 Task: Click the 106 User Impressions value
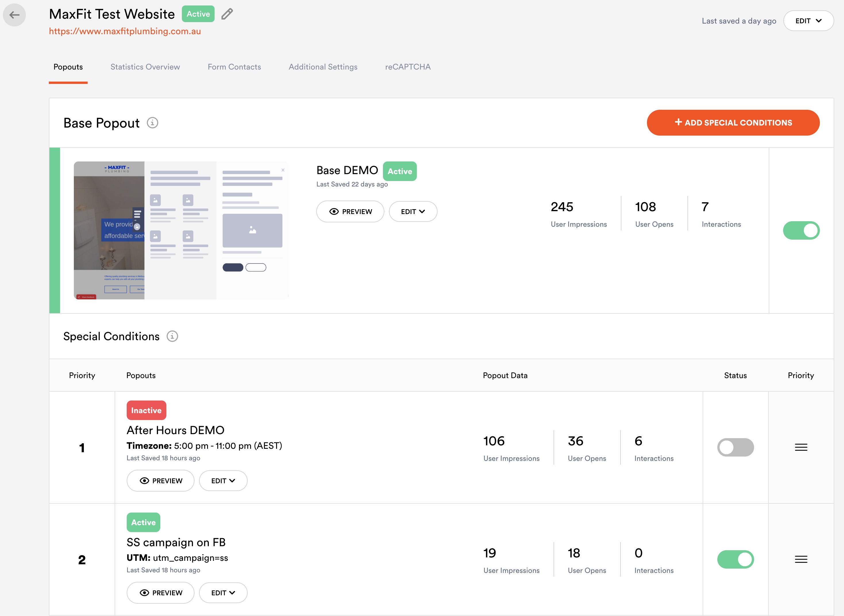click(494, 441)
